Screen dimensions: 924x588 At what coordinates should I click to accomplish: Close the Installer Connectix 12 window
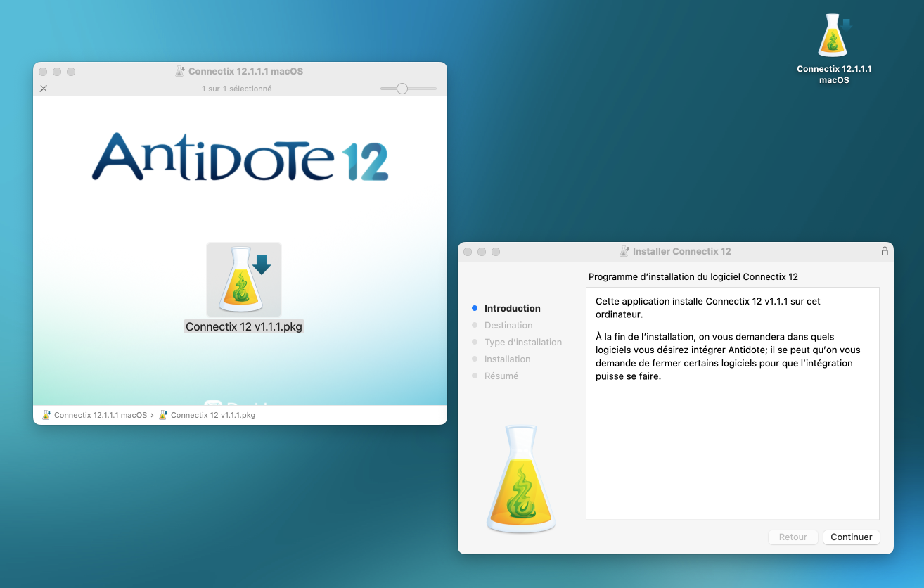point(467,251)
